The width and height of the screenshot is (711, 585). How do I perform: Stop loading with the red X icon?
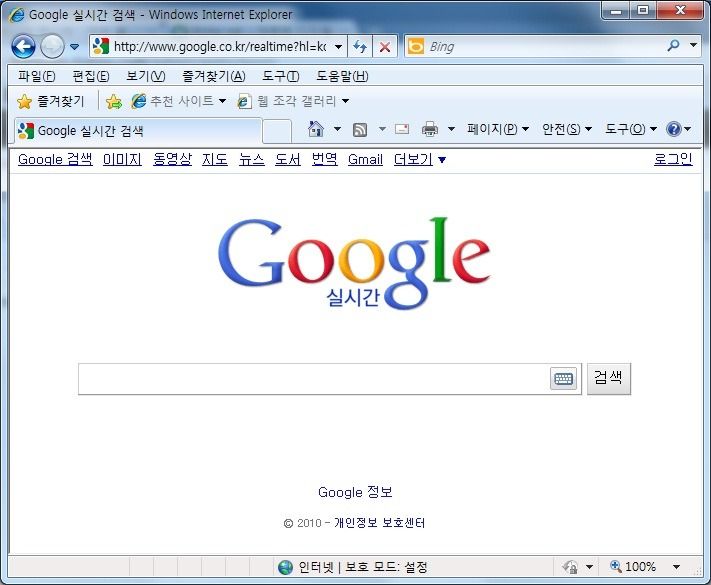point(385,46)
